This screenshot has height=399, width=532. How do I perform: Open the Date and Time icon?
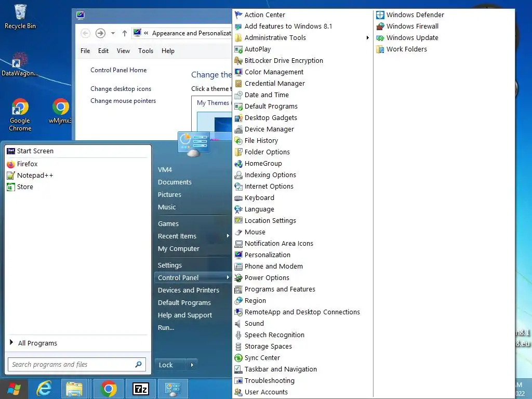coord(238,95)
